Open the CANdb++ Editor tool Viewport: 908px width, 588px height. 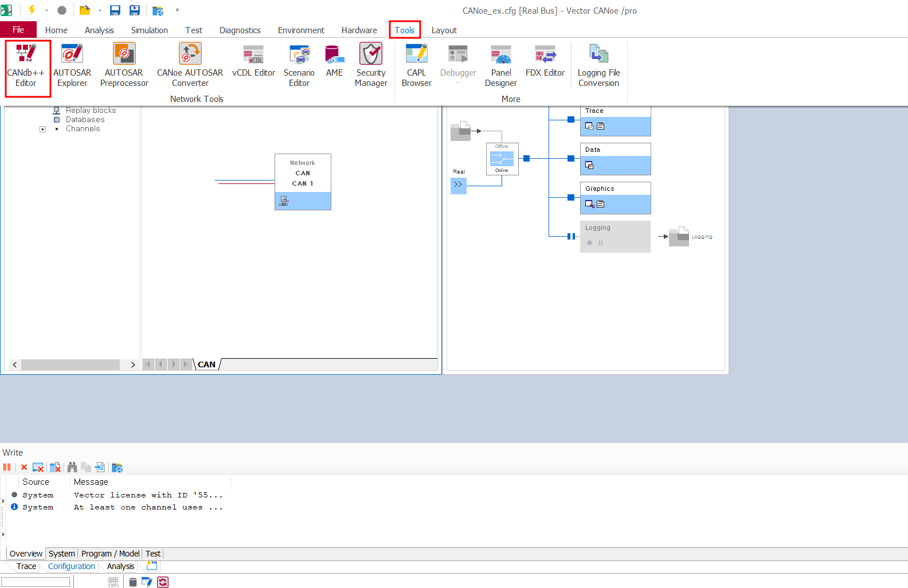[26, 66]
